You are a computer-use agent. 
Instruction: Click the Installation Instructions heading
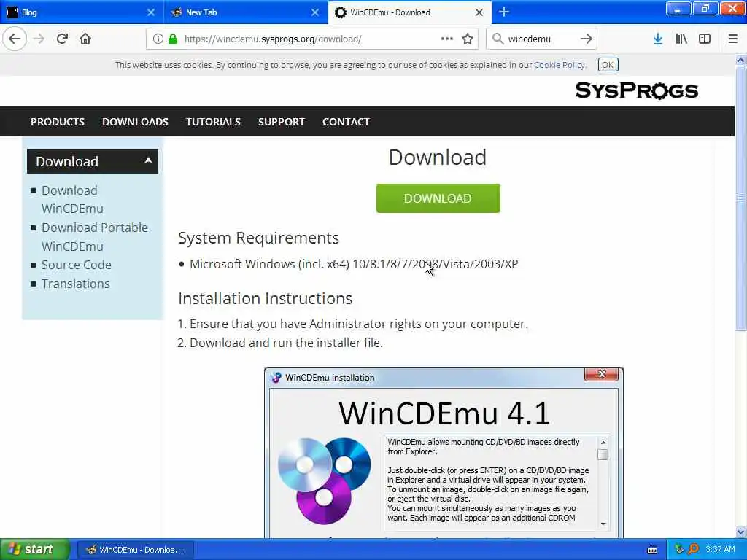pos(266,298)
